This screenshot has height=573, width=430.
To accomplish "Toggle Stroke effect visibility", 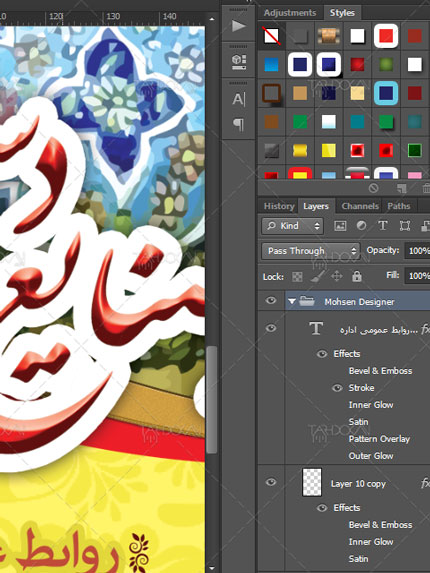I will pos(337,388).
